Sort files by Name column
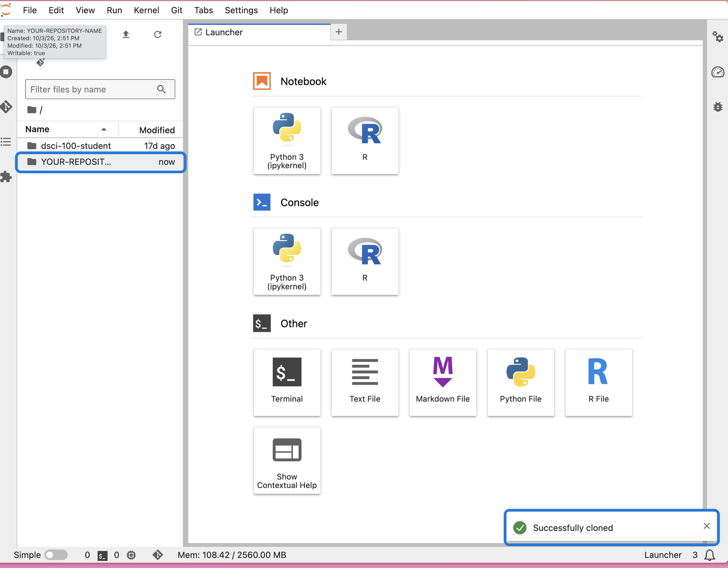728x568 pixels. coord(67,129)
